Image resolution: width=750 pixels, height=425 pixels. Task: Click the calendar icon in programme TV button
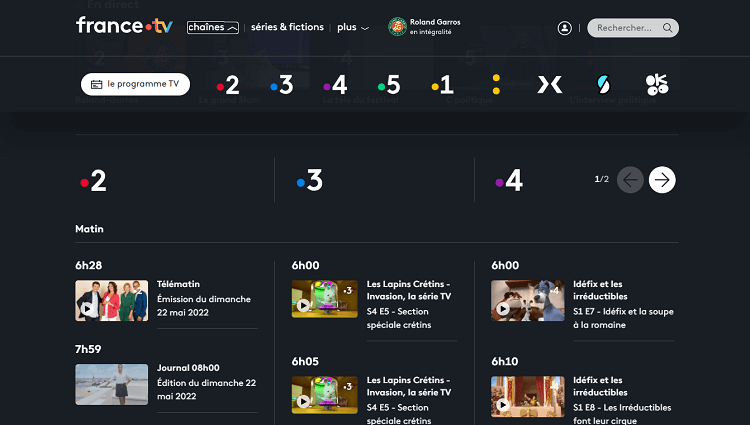(97, 84)
